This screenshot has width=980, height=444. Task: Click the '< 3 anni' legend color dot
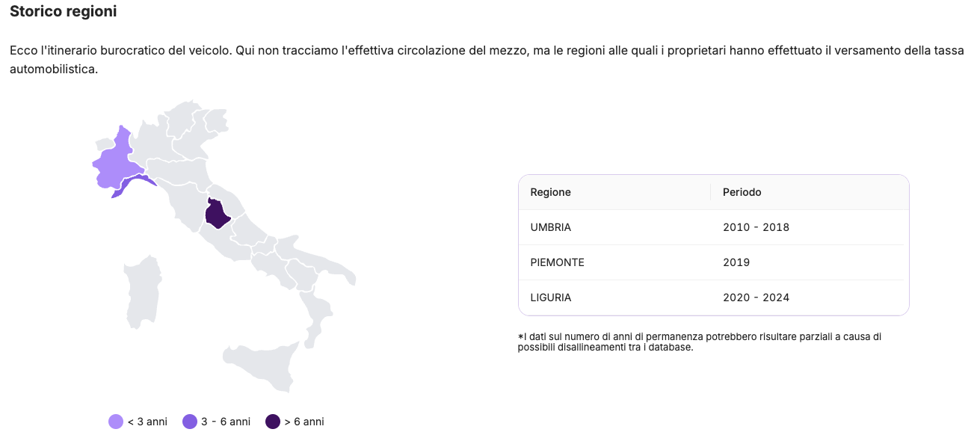click(116, 422)
